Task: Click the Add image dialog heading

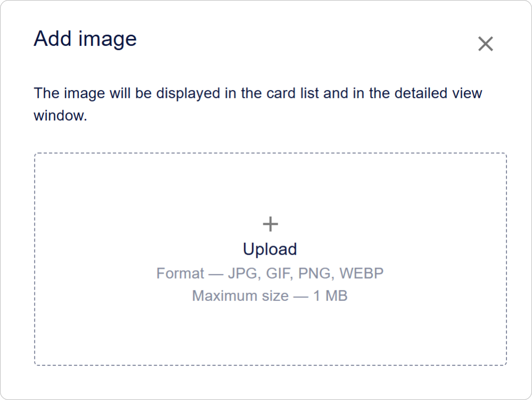Action: coord(85,39)
